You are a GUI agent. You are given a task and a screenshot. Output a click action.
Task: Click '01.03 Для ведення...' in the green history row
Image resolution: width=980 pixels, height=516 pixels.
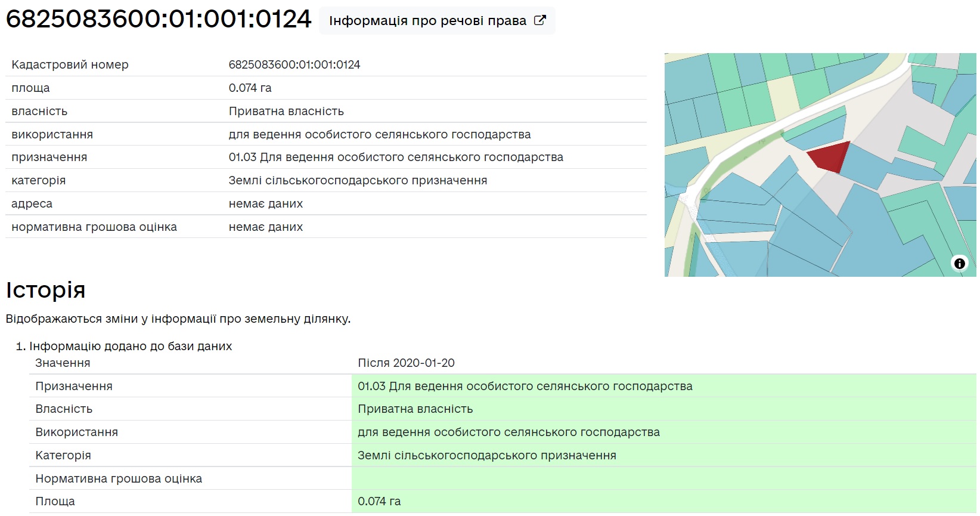coord(525,386)
